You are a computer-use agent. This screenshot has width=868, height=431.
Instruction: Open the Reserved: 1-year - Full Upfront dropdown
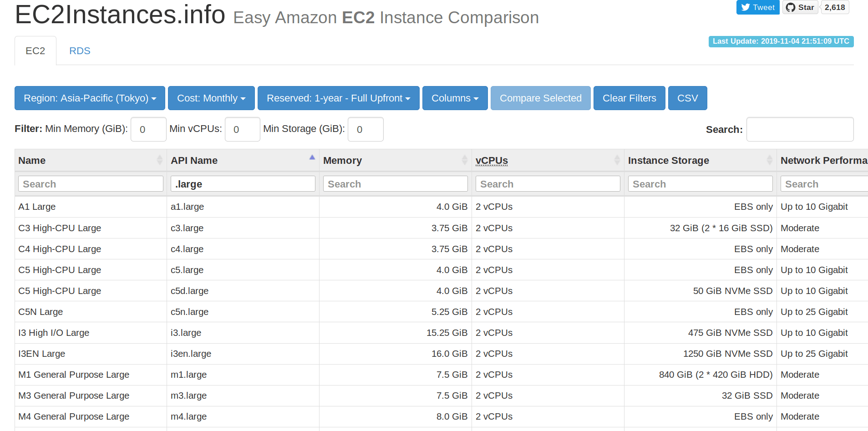(338, 98)
